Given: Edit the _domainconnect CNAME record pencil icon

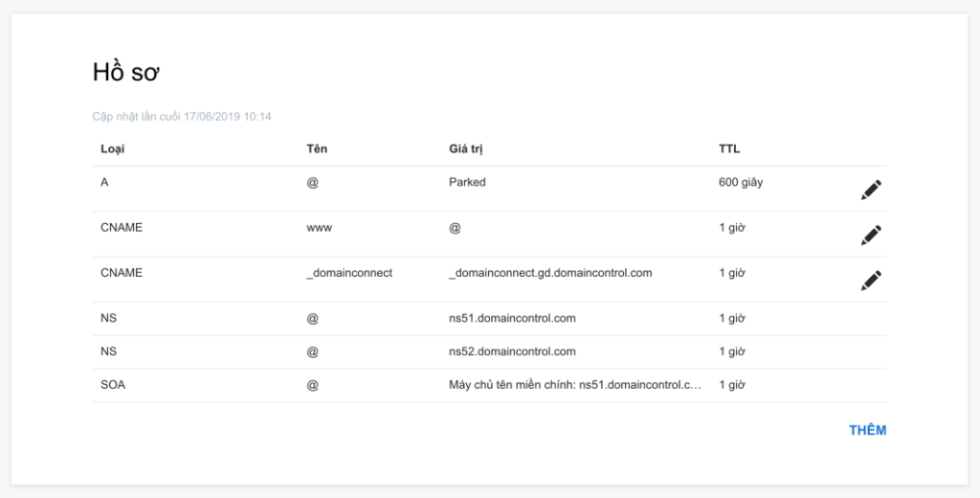Looking at the screenshot, I should pos(871,281).
